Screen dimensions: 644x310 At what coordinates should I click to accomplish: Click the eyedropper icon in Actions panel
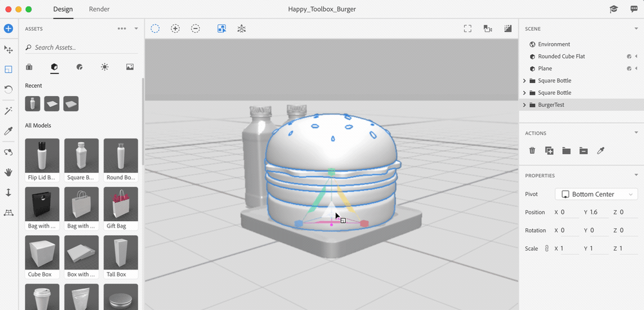(x=600, y=150)
